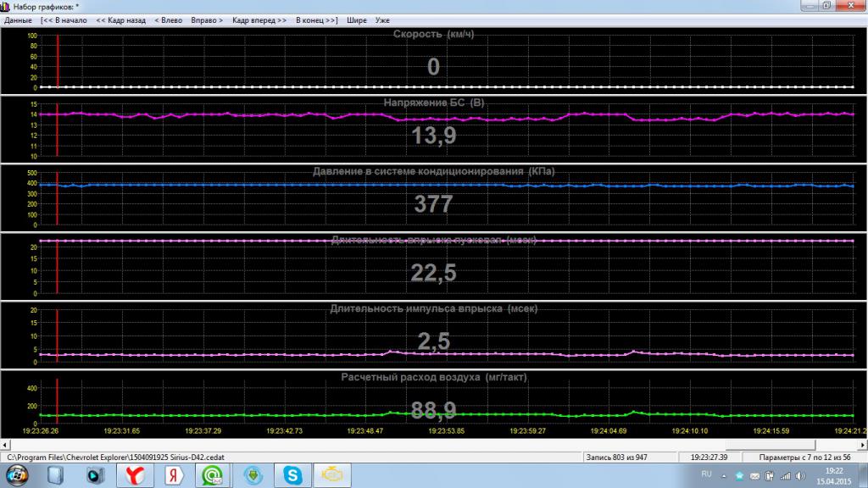Open the Mail.ru Agent taskbar icon
The image size is (868, 488).
tap(213, 475)
